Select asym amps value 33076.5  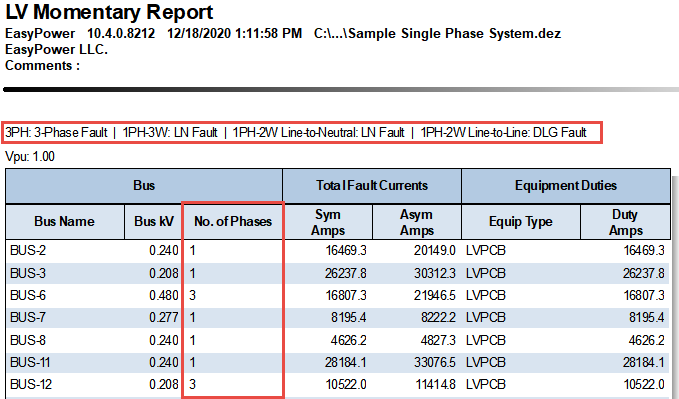[434, 362]
